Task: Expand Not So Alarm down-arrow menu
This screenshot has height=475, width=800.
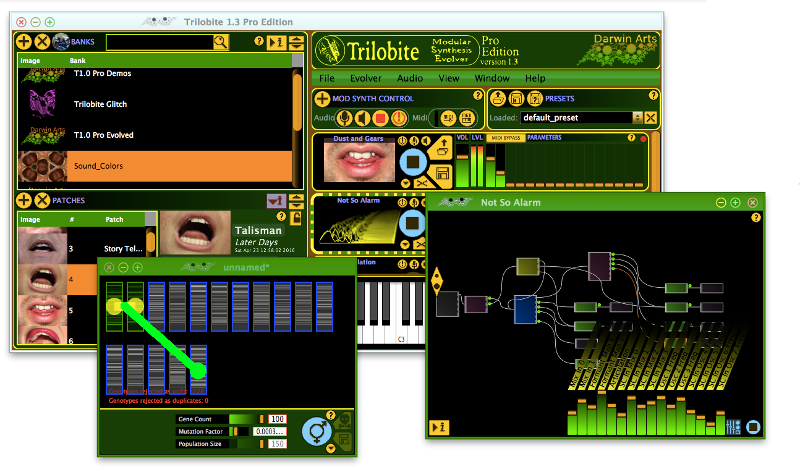Action: pyautogui.click(x=405, y=245)
